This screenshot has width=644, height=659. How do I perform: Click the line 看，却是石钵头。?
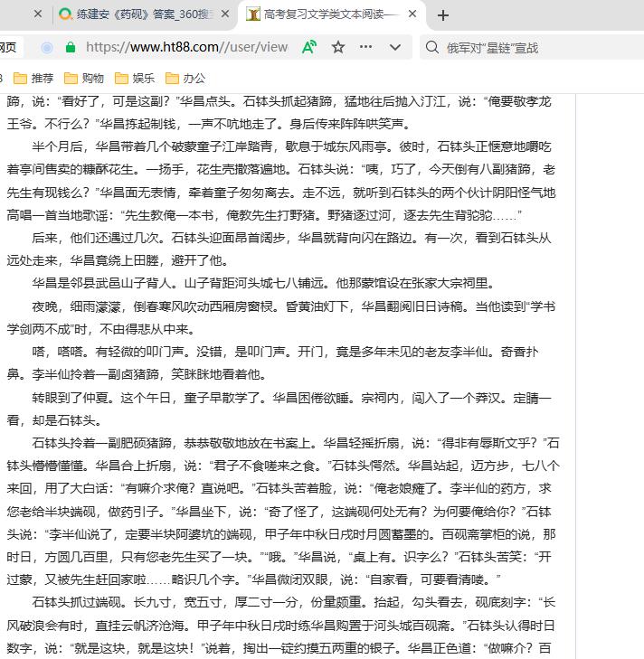pos(54,419)
